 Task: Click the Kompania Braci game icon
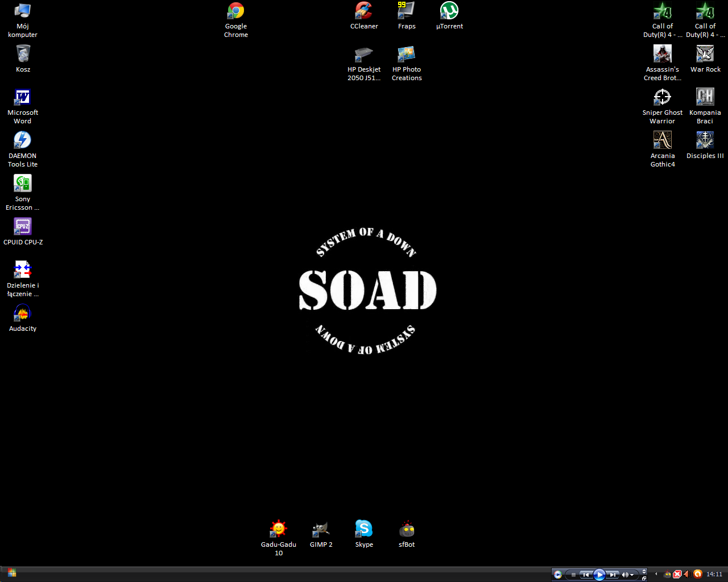[x=705, y=106]
